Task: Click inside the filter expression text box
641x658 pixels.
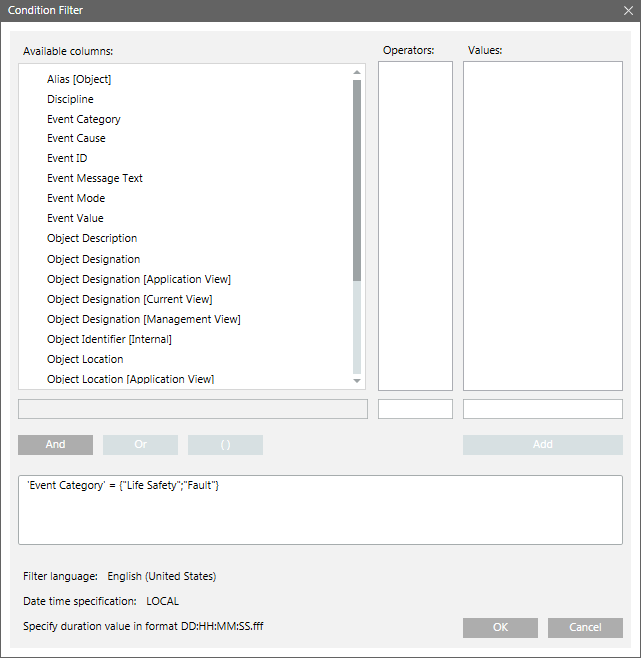Action: pos(320,510)
